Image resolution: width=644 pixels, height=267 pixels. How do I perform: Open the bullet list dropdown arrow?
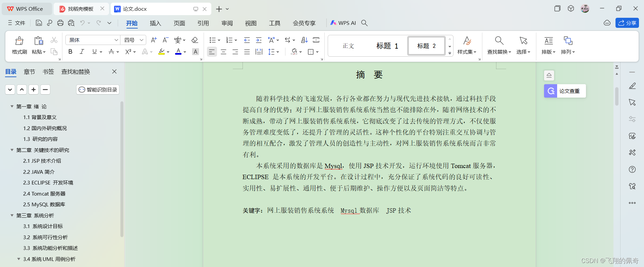point(219,40)
